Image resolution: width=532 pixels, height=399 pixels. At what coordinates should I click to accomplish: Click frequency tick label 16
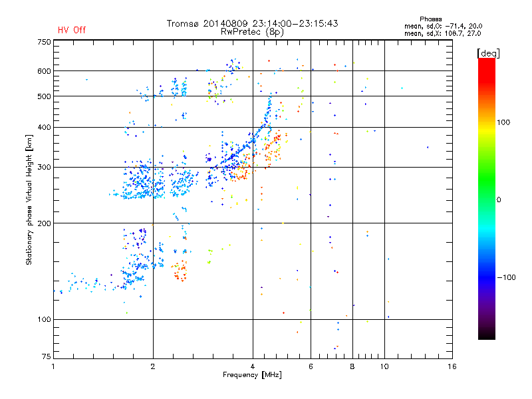[452, 366]
